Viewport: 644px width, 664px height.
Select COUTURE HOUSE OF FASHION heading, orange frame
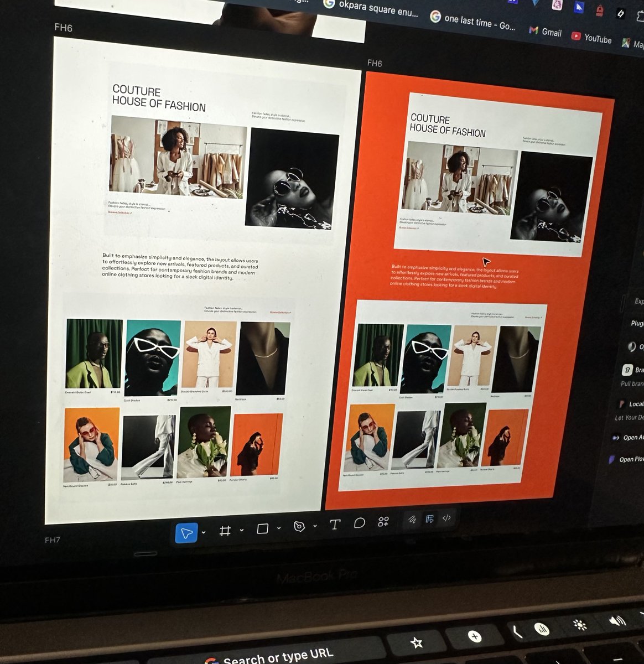coord(447,125)
